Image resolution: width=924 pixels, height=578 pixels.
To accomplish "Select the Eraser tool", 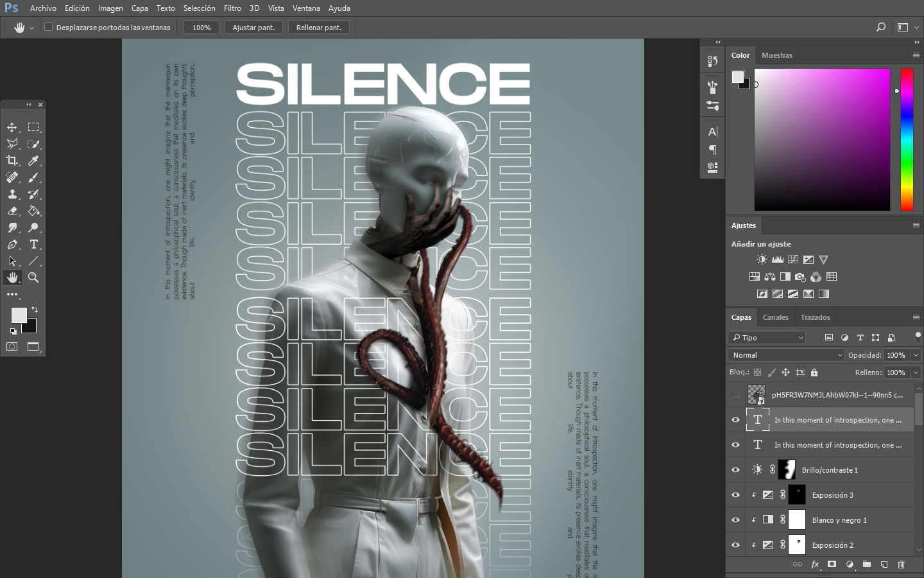I will [x=12, y=211].
